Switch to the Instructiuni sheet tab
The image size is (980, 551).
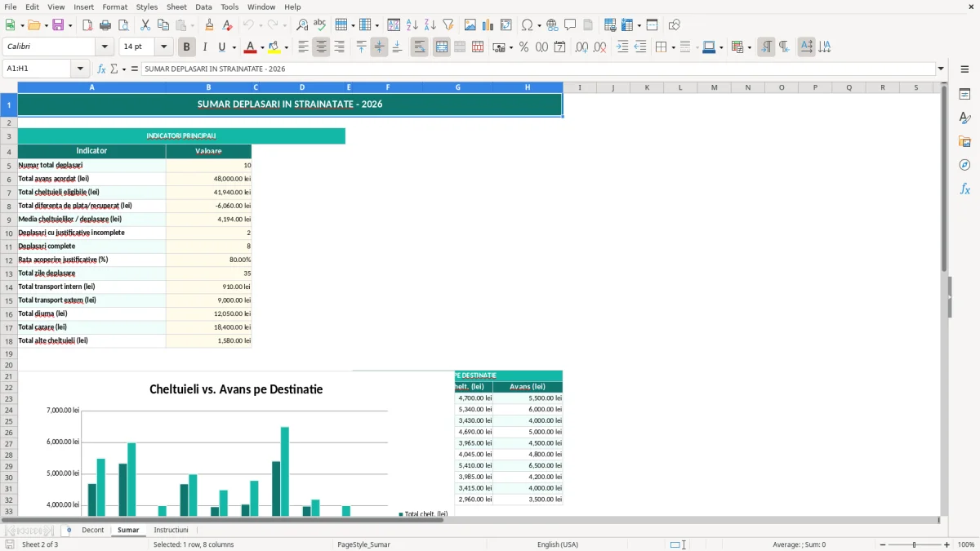(x=171, y=530)
